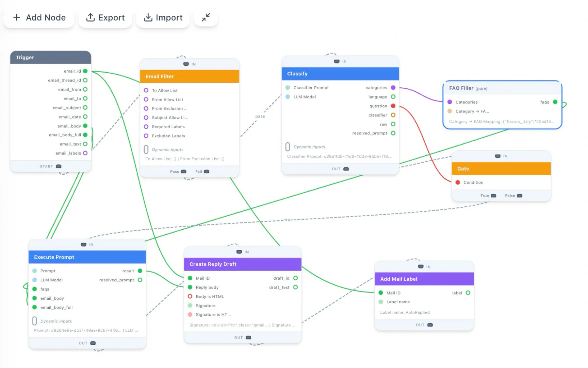Click the Condition input port on Gate node
Screen dimensions: 588x368
(458, 182)
